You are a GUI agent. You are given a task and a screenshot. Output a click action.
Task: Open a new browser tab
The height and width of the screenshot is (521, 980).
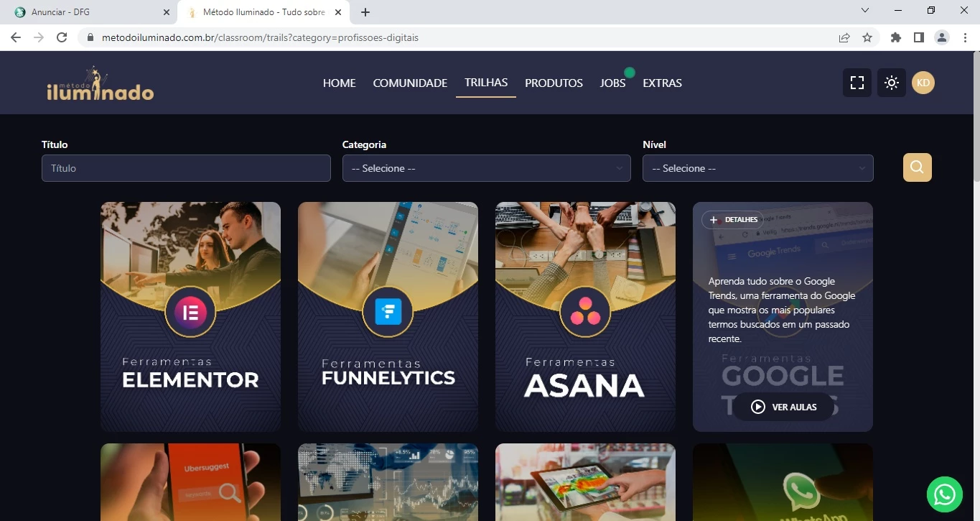click(365, 12)
